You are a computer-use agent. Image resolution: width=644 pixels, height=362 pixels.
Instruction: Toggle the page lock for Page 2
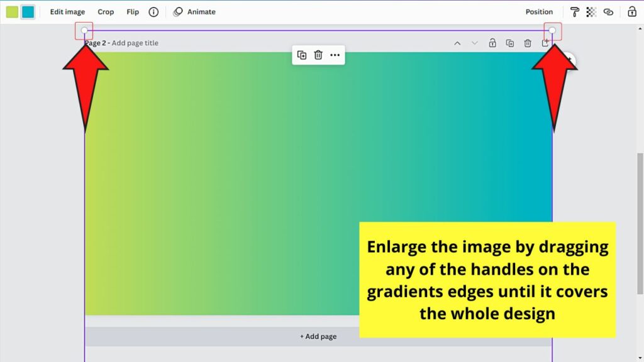(492, 43)
